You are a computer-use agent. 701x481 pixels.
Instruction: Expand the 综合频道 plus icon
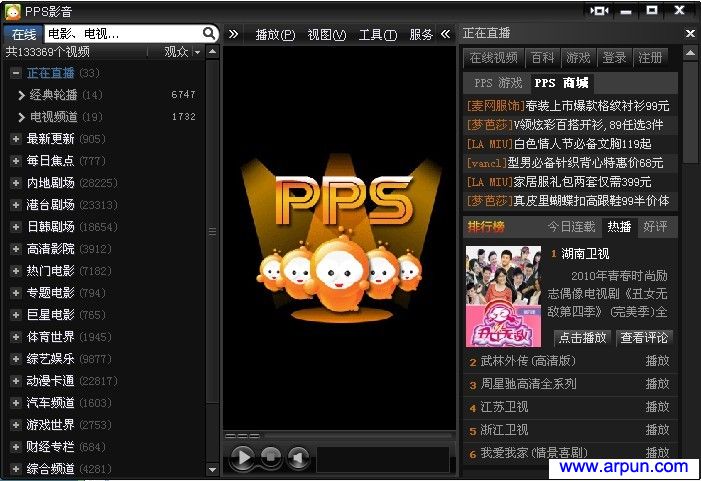click(16, 469)
